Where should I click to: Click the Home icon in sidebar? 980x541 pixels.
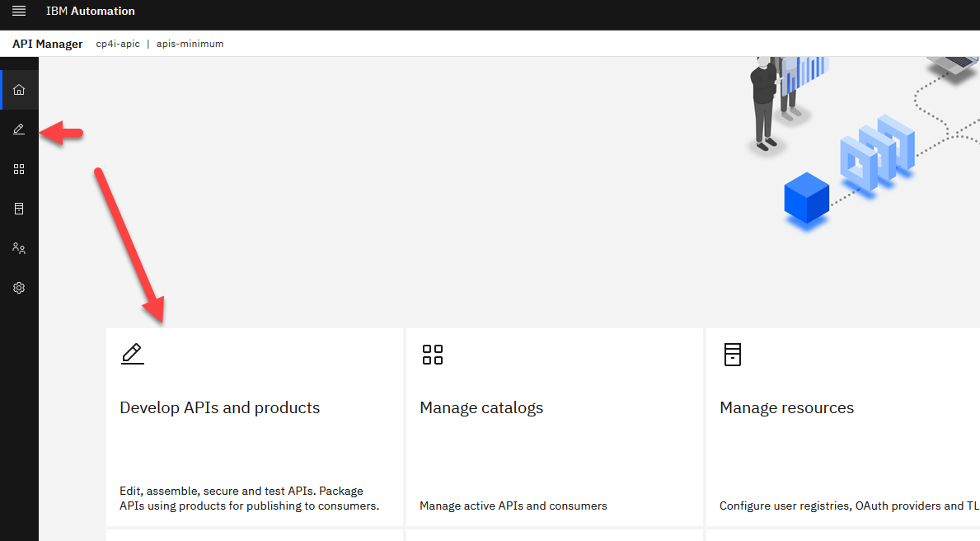pyautogui.click(x=19, y=90)
